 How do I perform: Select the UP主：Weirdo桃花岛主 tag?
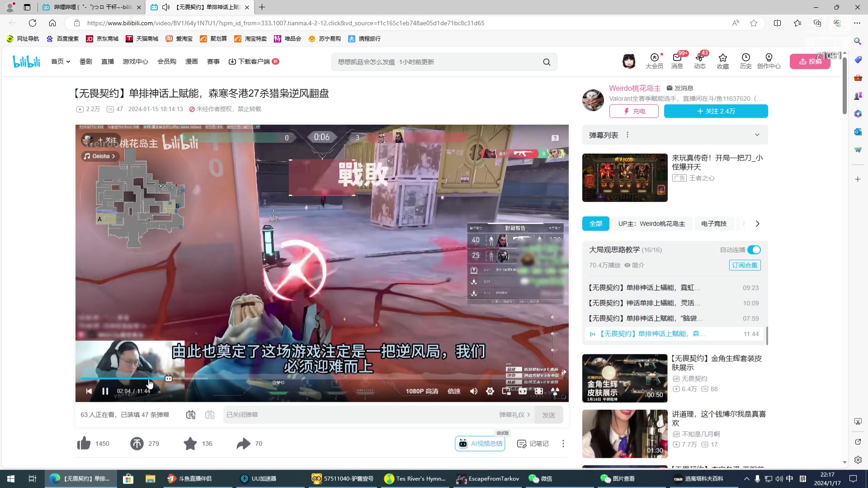tap(651, 224)
